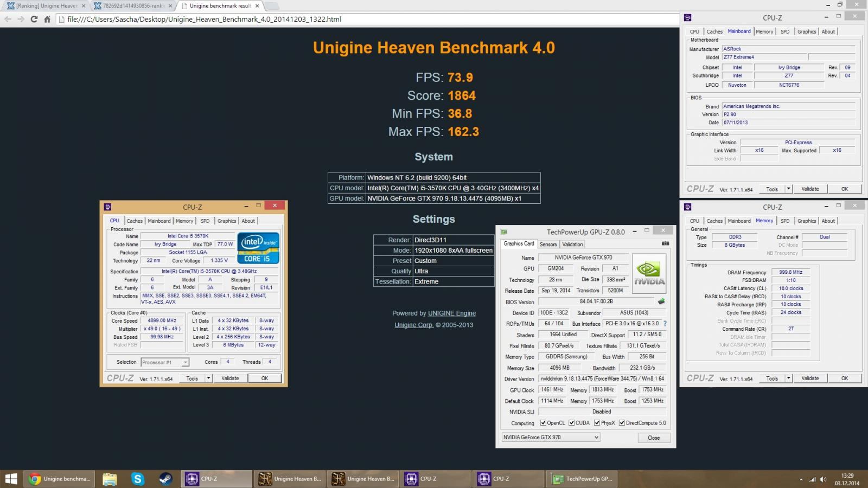Click OK in Mainboard CPU-Z window

pos(845,189)
